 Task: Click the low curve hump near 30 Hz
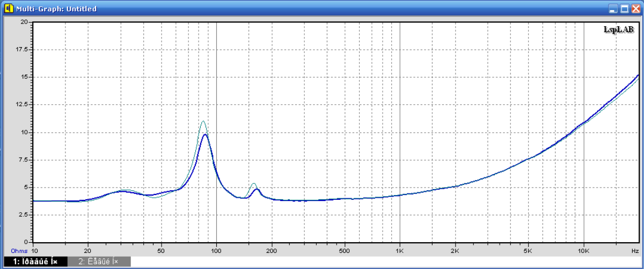[x=122, y=191]
